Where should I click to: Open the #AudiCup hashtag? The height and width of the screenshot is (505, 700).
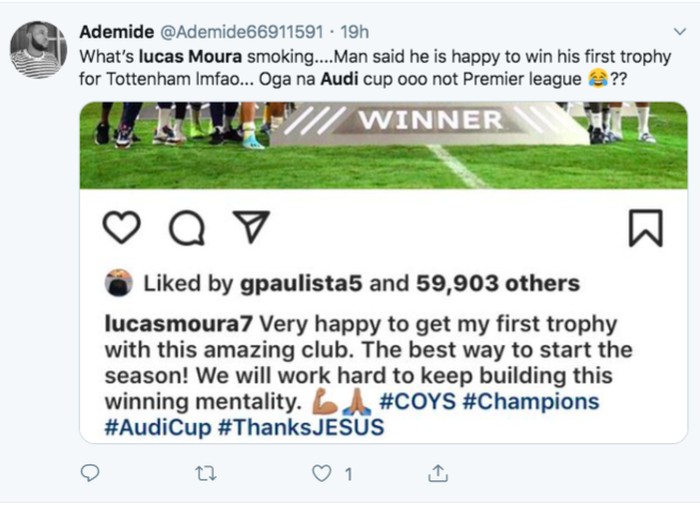(154, 428)
